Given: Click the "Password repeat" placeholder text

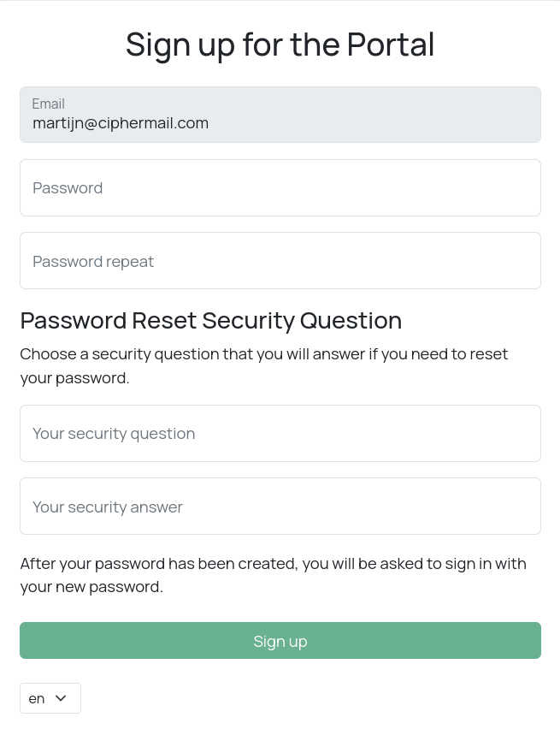Looking at the screenshot, I should click(x=93, y=262).
